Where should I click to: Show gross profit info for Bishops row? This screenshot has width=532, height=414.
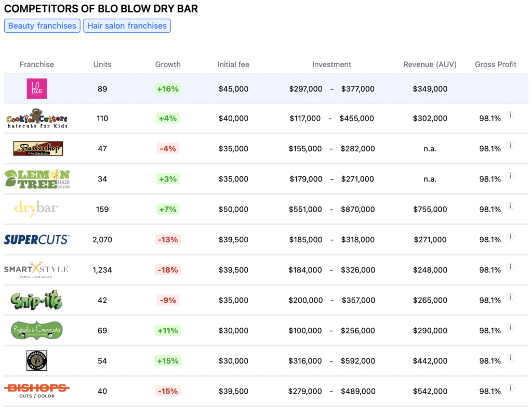click(510, 388)
